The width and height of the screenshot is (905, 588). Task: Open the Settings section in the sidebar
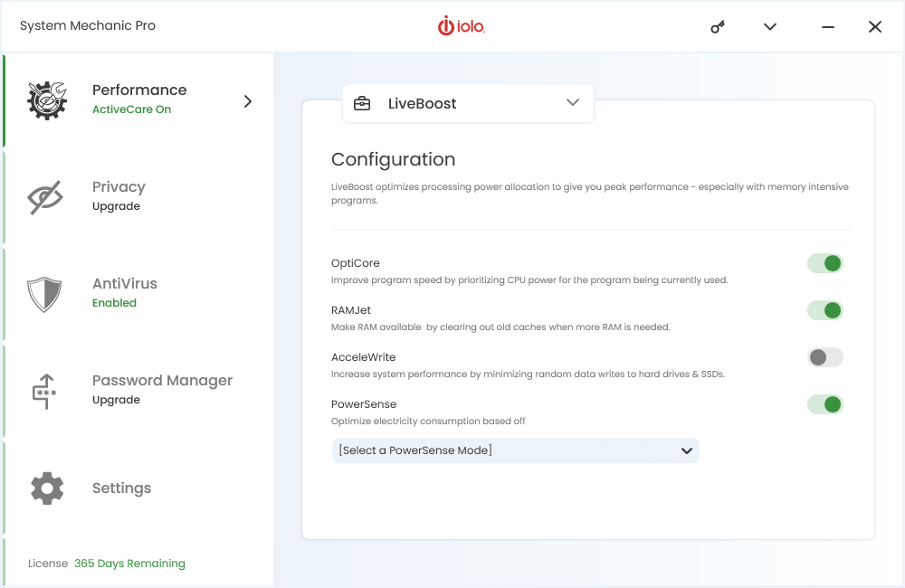pyautogui.click(x=121, y=488)
